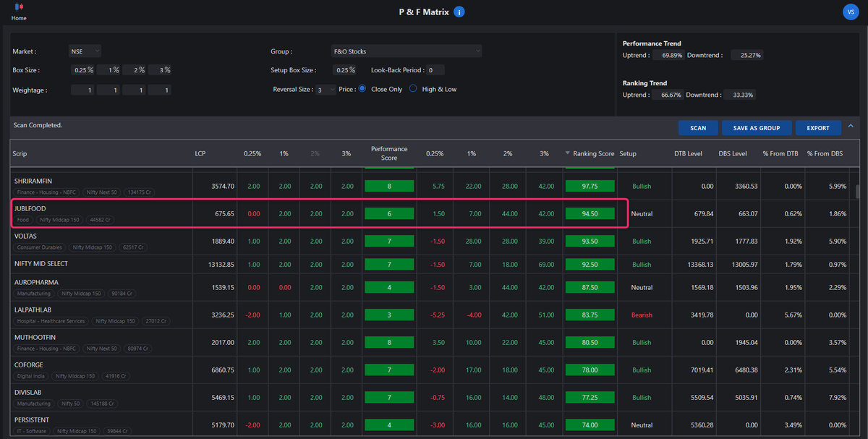Click Hospital - Healthcare Services tag
Screen dimensions: 868x439
[x=51, y=321]
